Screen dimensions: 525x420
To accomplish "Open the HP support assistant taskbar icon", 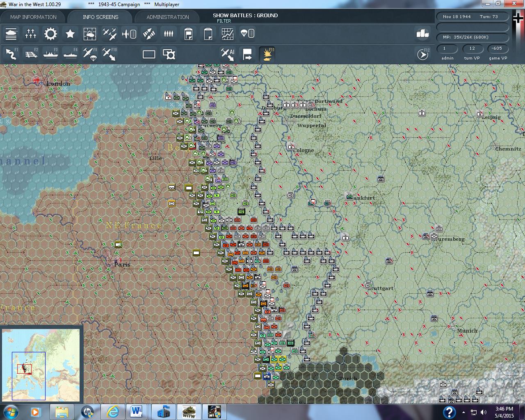I will [x=87, y=412].
